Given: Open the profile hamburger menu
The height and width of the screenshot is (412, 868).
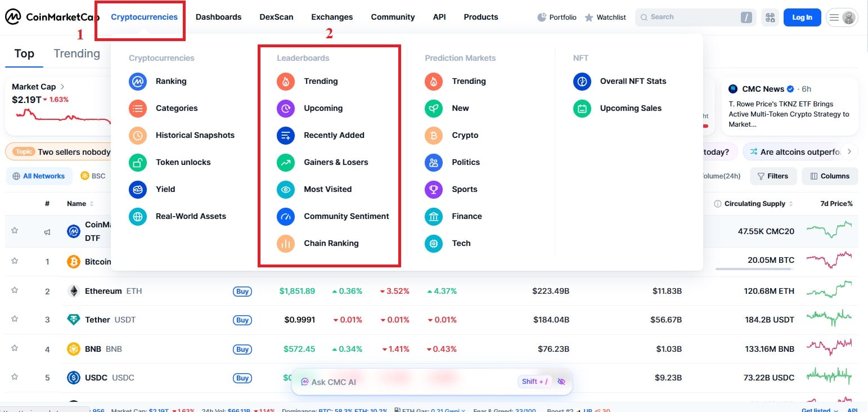Looking at the screenshot, I should pos(842,17).
